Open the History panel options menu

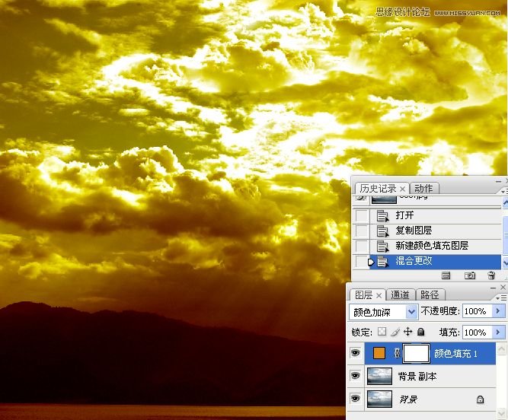[x=503, y=192]
